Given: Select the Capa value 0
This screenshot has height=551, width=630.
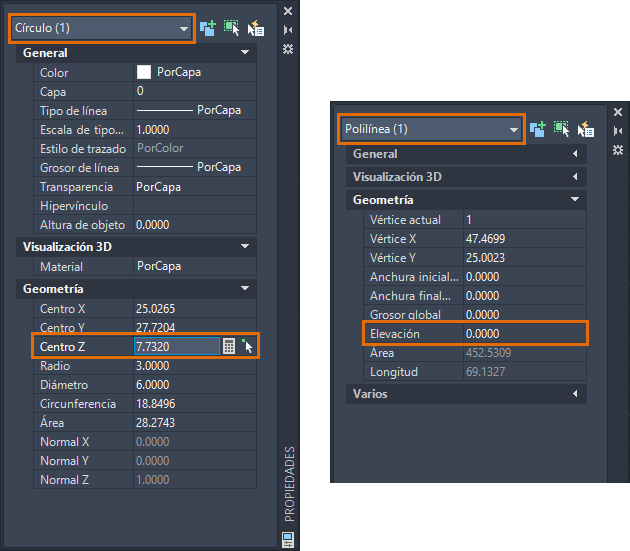Looking at the screenshot, I should [195, 91].
